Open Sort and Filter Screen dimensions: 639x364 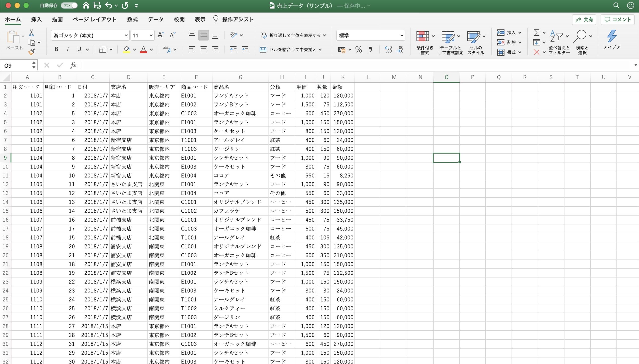[x=559, y=42]
